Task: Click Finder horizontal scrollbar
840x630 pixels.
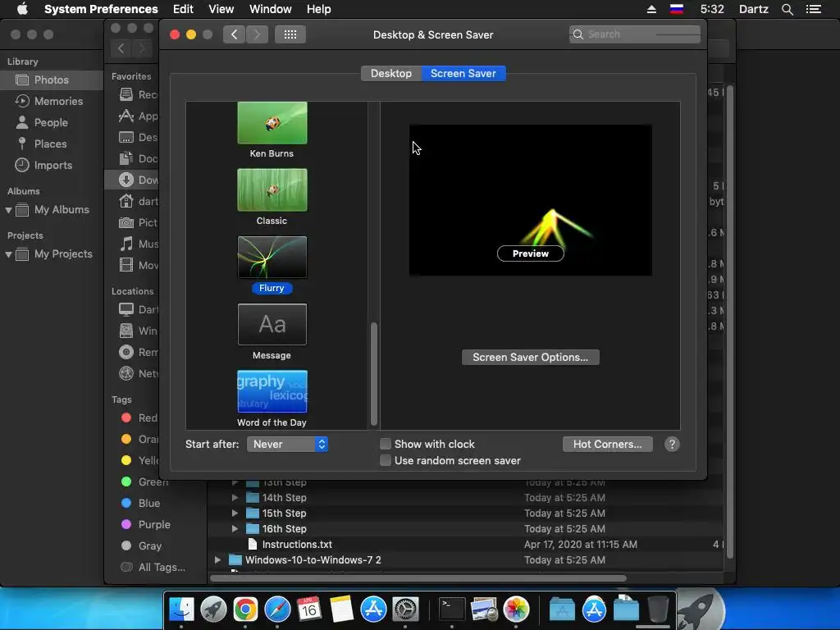Action: (418, 578)
